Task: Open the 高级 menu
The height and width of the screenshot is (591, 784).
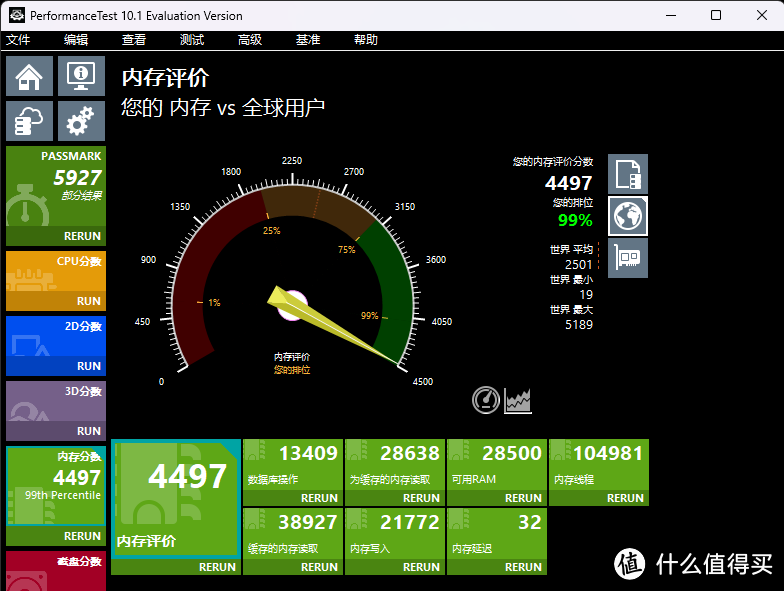Action: 250,40
